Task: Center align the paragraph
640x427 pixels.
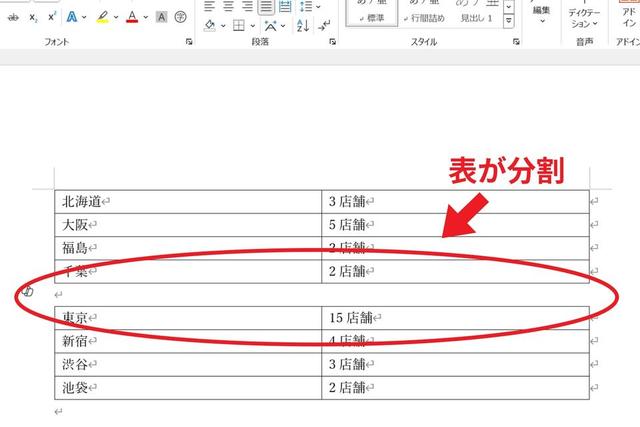Action: [228, 6]
